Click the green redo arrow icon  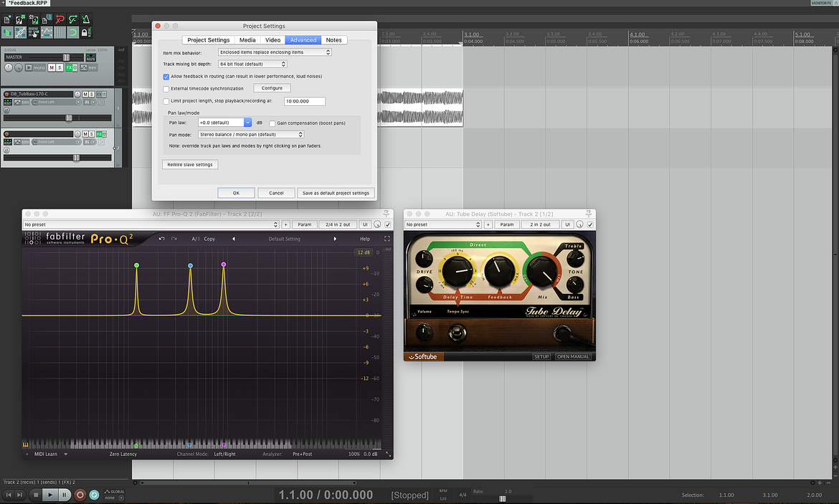[x=72, y=20]
